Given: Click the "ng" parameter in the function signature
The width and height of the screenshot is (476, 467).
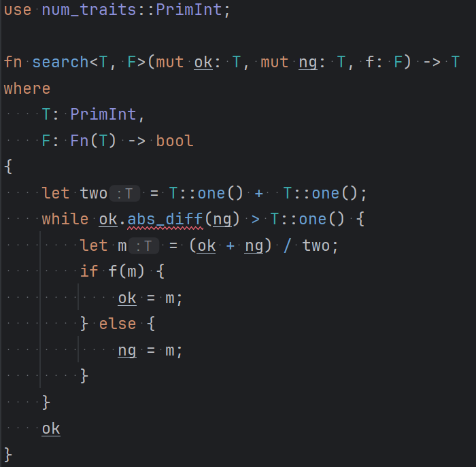Looking at the screenshot, I should coord(308,62).
